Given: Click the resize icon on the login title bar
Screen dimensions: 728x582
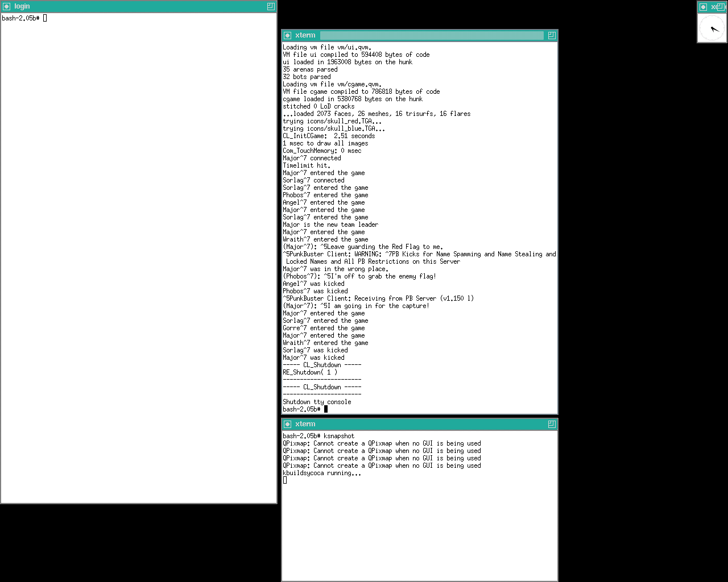Looking at the screenshot, I should [x=271, y=6].
